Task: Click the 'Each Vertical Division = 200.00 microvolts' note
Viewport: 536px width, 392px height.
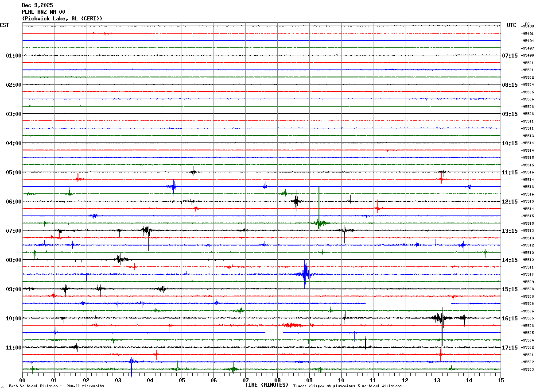Action: pyautogui.click(x=57, y=386)
